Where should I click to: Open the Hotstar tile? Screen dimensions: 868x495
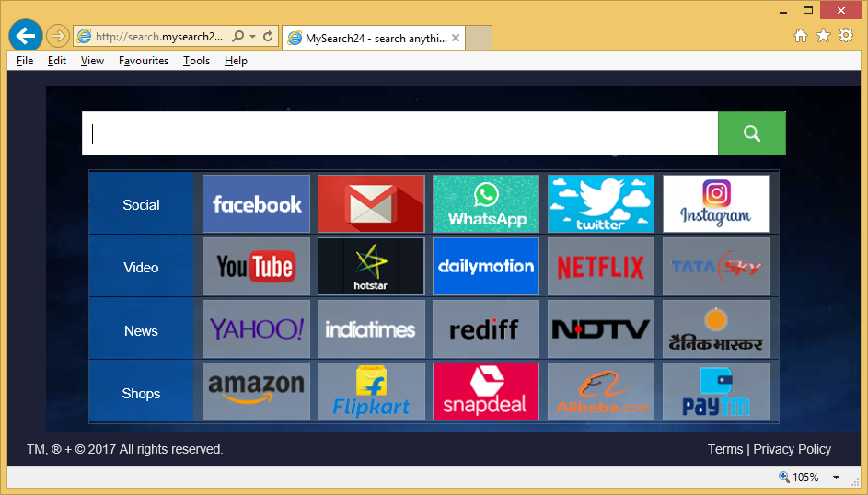[371, 267]
